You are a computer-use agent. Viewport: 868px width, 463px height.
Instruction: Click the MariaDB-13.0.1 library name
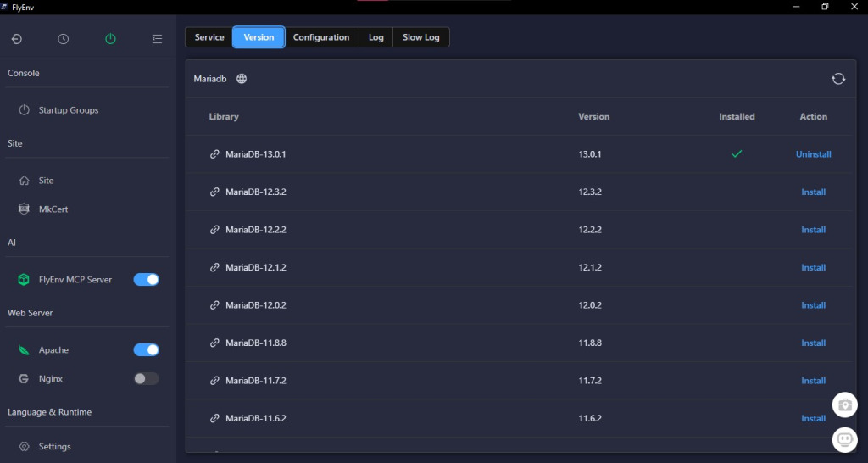[x=256, y=154]
